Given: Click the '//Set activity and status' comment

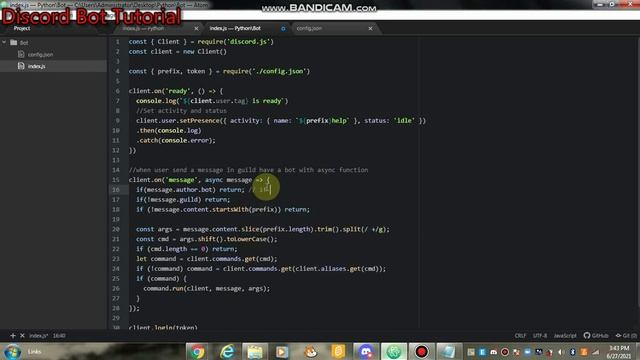Looking at the screenshot, I should point(181,111).
